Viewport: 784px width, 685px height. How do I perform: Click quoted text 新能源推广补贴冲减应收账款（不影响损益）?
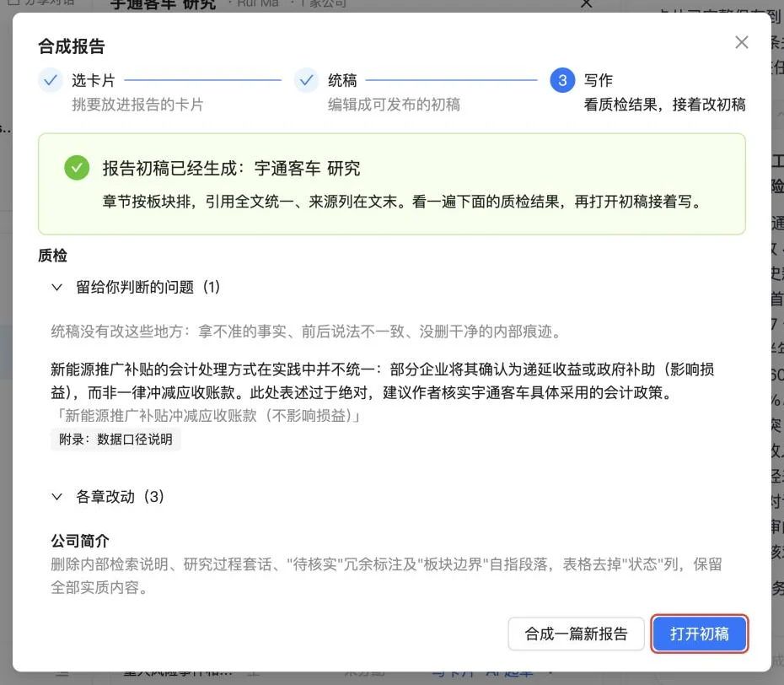(205, 415)
